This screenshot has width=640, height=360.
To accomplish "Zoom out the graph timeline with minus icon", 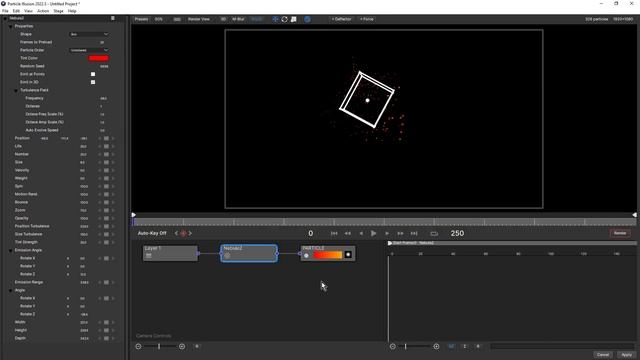I will coord(393,347).
